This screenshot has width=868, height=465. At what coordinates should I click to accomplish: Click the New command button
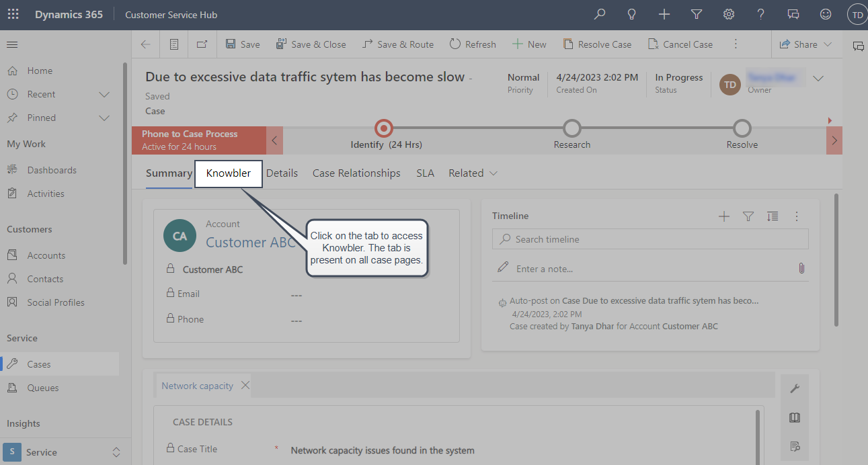(529, 44)
